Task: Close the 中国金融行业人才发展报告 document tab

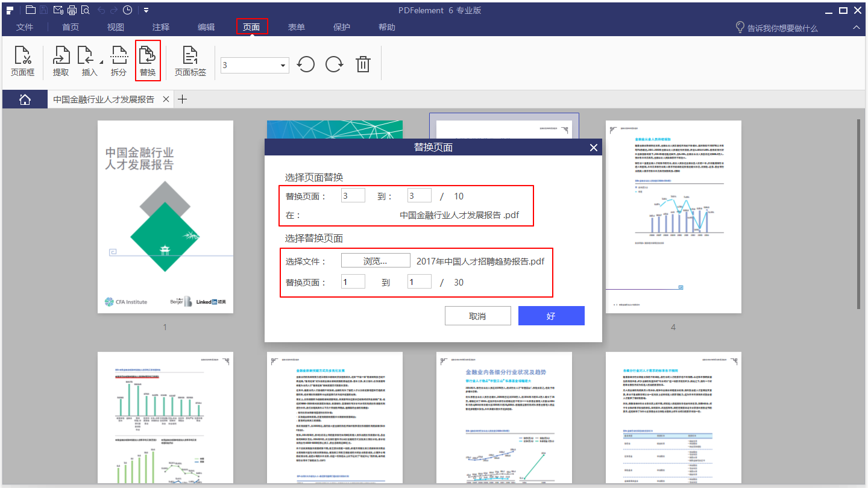Action: [166, 99]
